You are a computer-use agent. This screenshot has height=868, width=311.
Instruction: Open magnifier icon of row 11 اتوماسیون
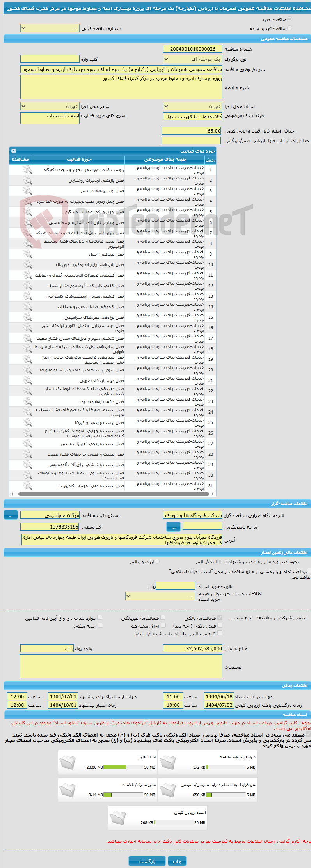(x=27, y=275)
